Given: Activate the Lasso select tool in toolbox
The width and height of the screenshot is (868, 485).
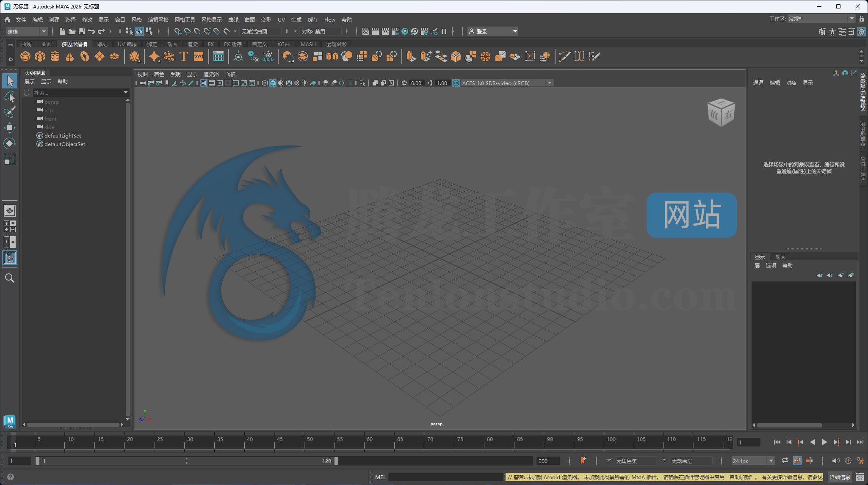Looking at the screenshot, I should (x=10, y=96).
